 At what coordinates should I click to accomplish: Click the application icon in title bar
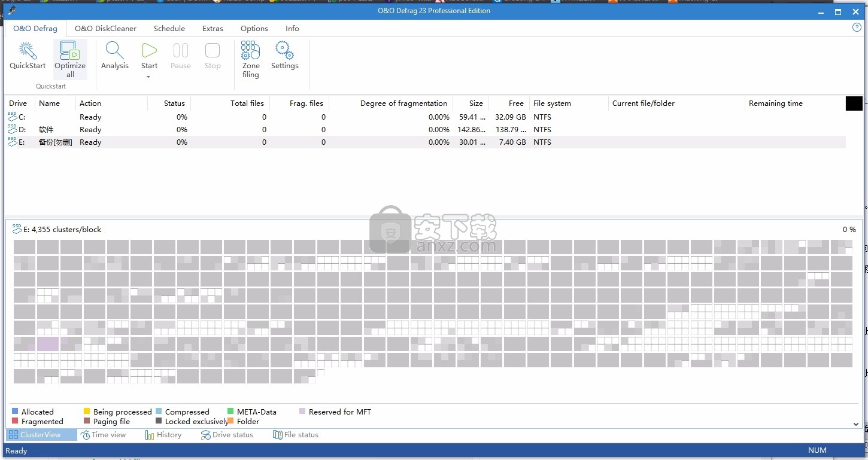coord(11,11)
